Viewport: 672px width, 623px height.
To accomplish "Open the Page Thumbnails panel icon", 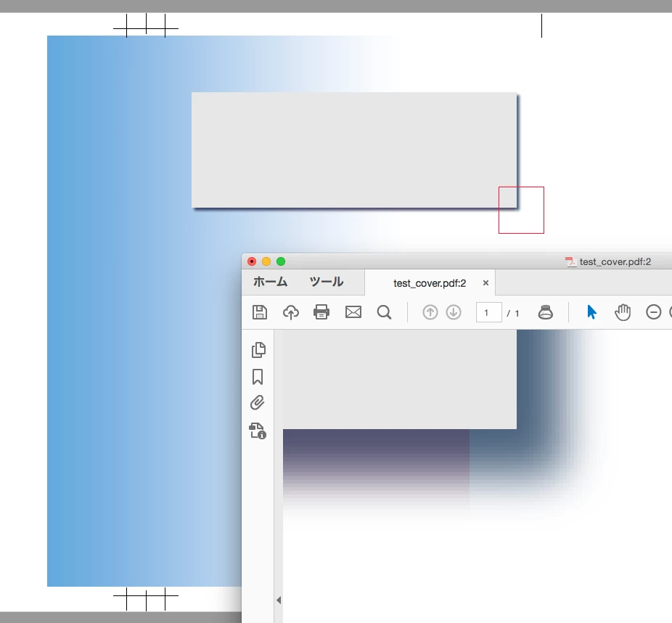I will click(258, 350).
